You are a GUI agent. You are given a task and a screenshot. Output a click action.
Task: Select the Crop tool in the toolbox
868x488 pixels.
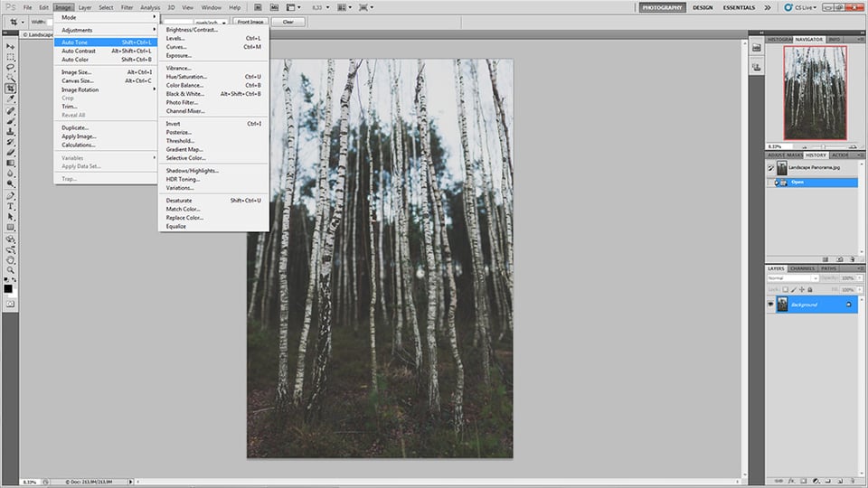[10, 89]
